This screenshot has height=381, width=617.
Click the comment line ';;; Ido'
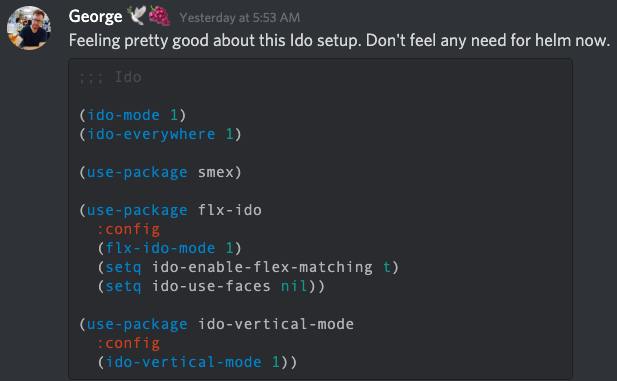110,77
